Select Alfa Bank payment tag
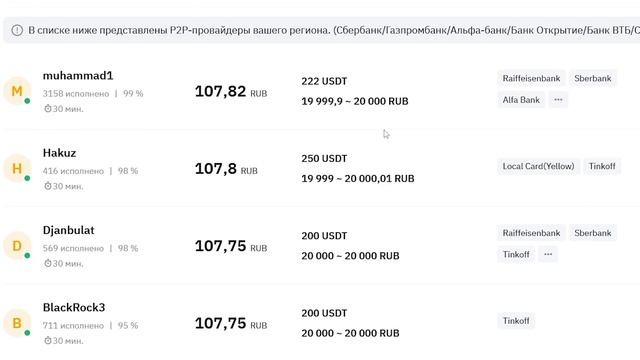Image resolution: width=640 pixels, height=360 pixels. tap(521, 100)
